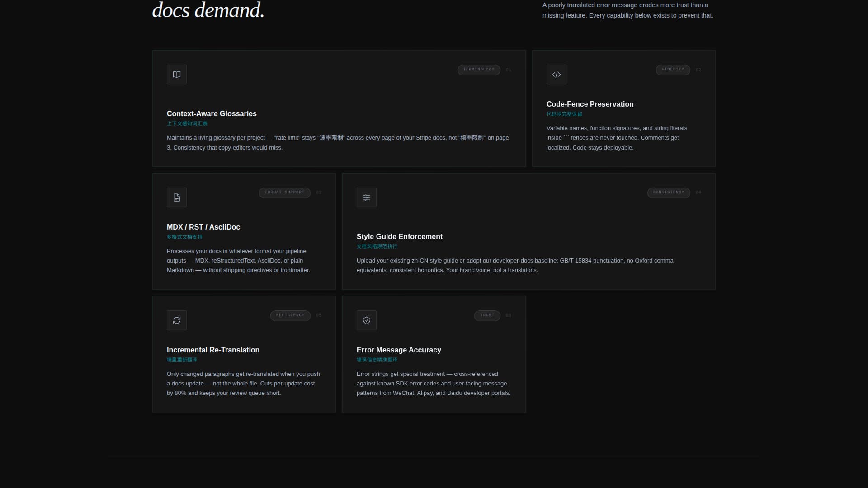
Task: Click the 'Maintains a living glossary' description
Action: click(338, 143)
